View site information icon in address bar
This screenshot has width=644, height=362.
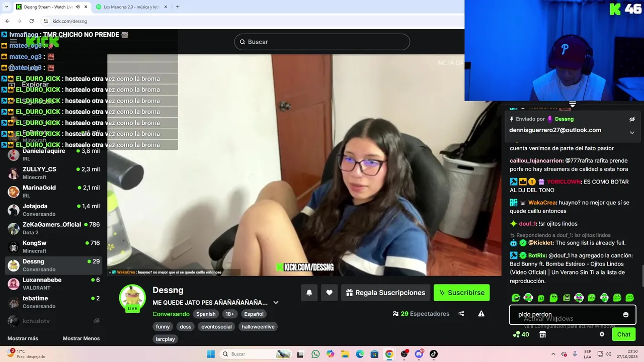point(46,21)
